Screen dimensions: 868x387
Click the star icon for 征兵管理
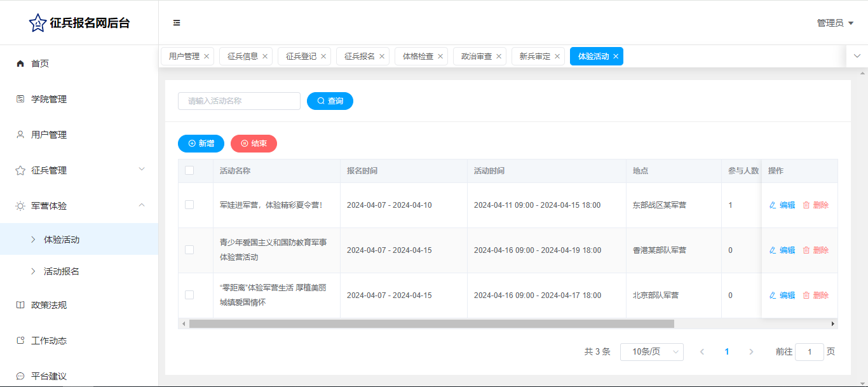click(x=20, y=170)
